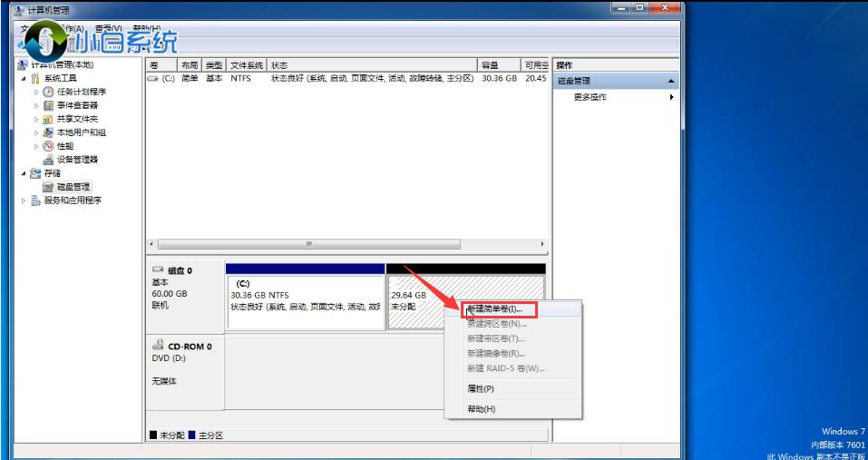Expand the 性能 tree node

pos(36,146)
